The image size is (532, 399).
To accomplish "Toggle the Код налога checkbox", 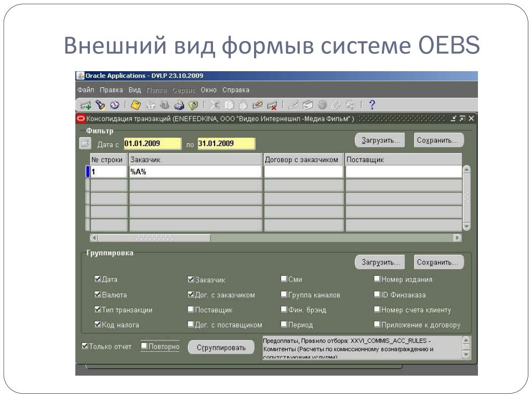I will 98,324.
